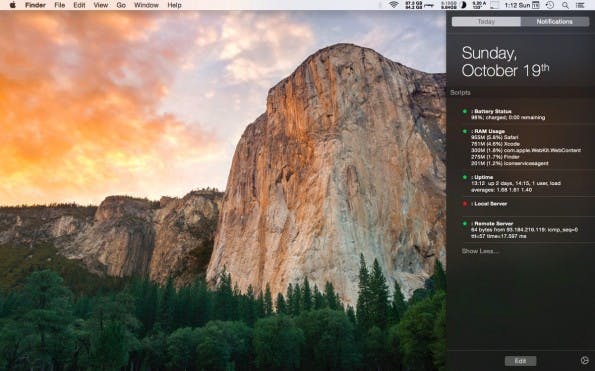Open Spotlight search magnifier icon

coord(565,5)
